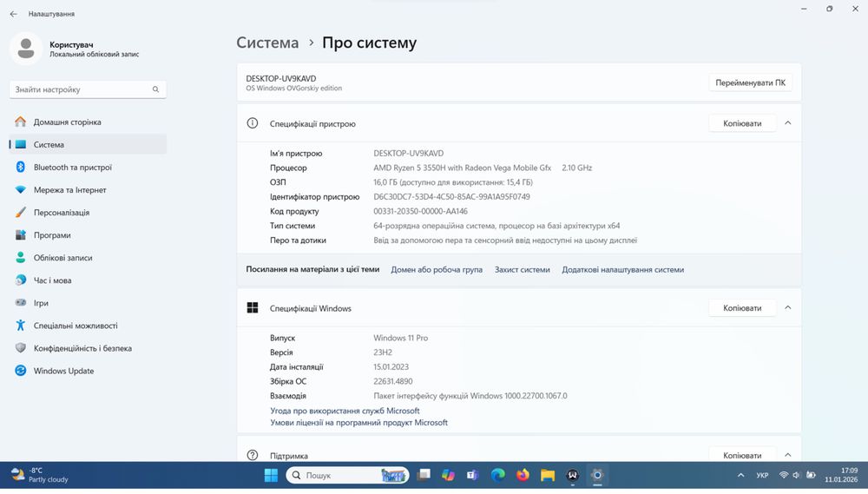Viewport: 868px width, 494px height.
Task: Click volume speaker icon in tray
Action: point(797,475)
